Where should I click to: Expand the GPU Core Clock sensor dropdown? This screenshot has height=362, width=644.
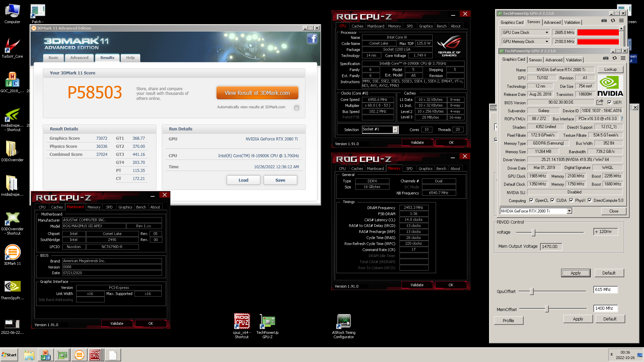click(x=547, y=33)
